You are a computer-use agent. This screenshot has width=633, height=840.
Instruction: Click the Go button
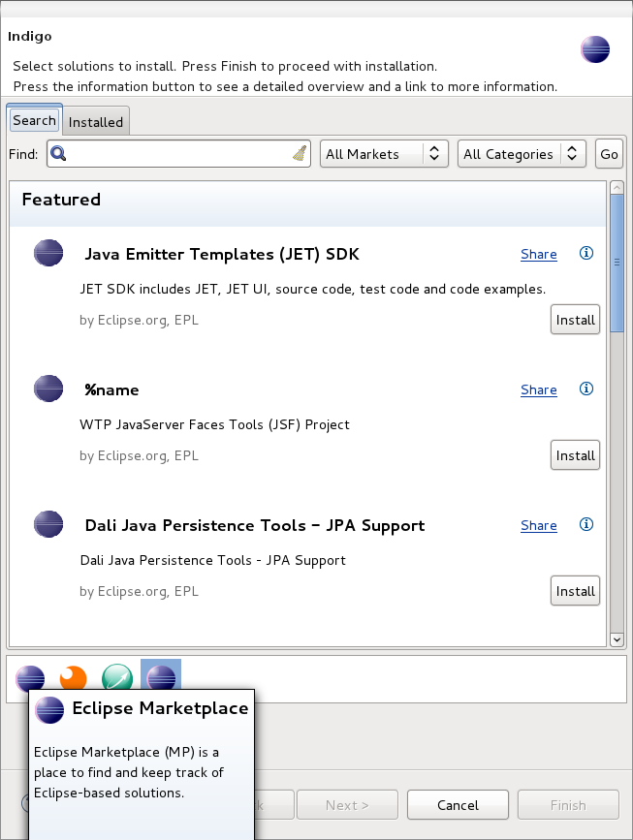coord(609,154)
